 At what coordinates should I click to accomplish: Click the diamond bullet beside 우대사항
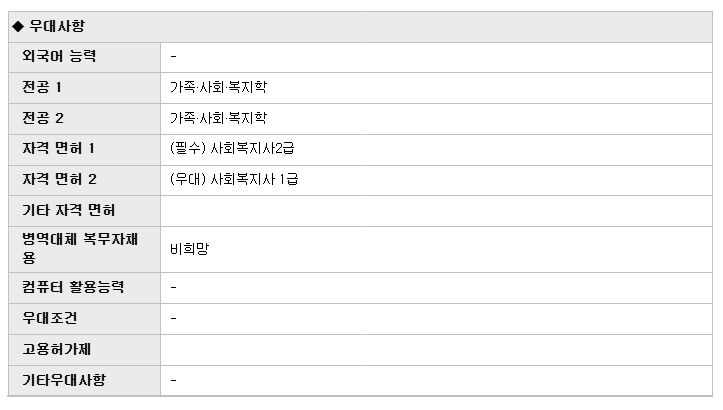pos(18,27)
